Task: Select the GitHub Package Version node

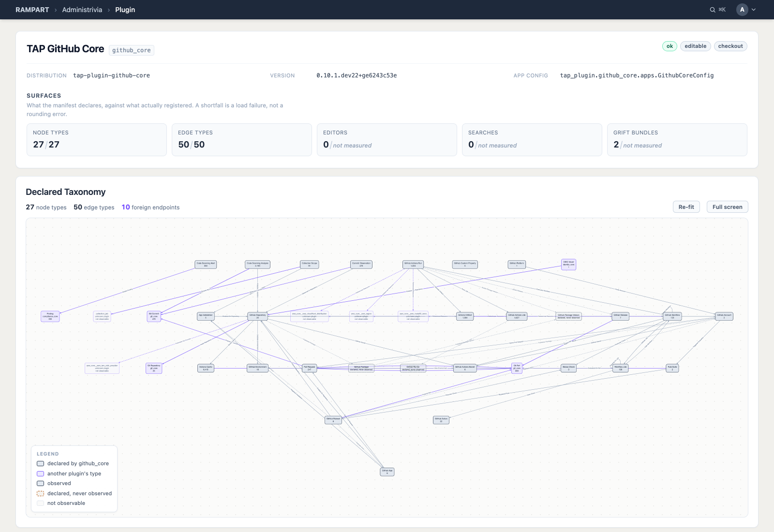Action: pos(568,316)
